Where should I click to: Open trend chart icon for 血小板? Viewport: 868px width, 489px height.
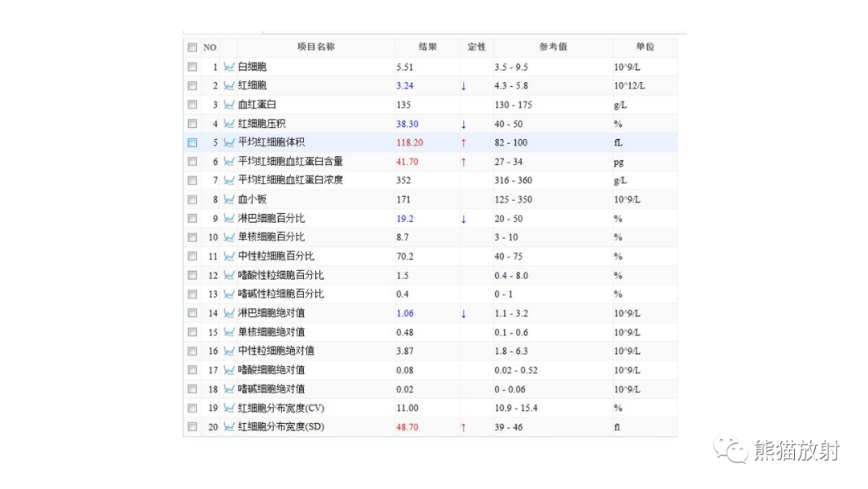click(x=228, y=199)
